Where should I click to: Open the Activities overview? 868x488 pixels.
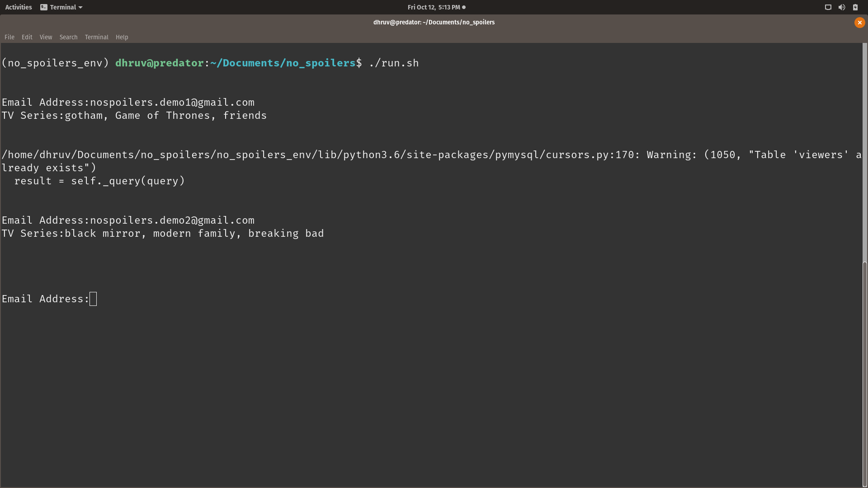click(x=19, y=7)
